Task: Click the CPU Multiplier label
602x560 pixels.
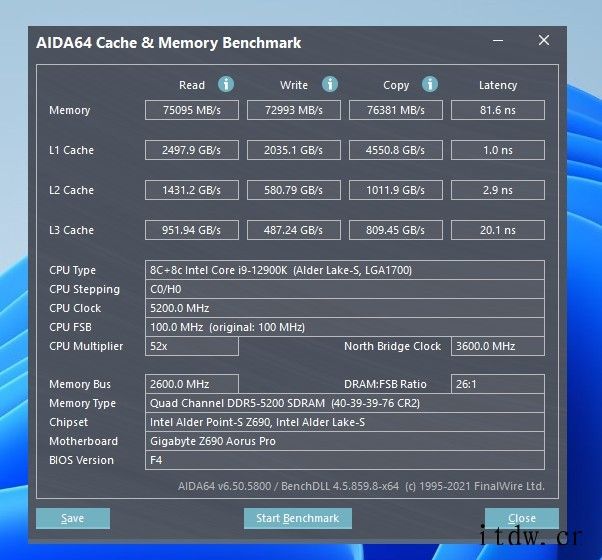Action: pos(86,347)
